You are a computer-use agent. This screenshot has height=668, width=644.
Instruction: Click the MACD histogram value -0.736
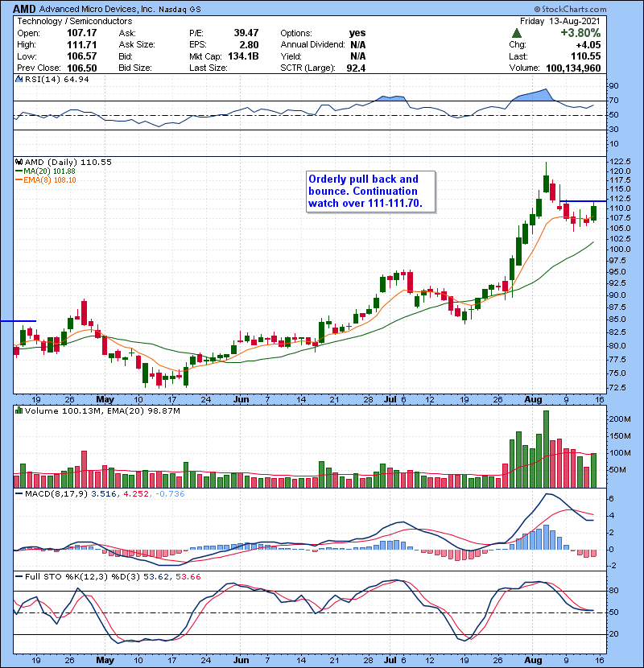(x=170, y=494)
